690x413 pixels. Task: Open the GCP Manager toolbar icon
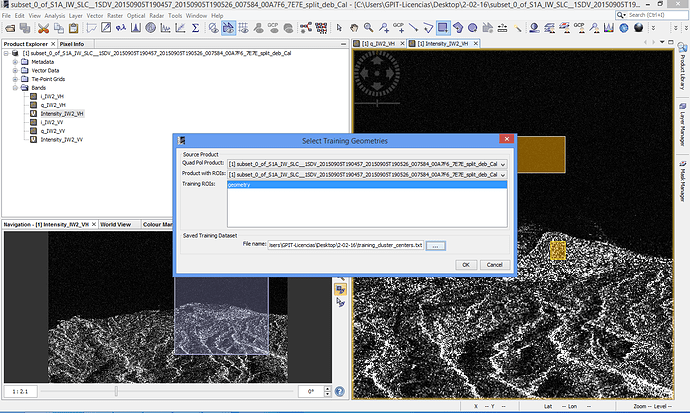tap(580, 28)
